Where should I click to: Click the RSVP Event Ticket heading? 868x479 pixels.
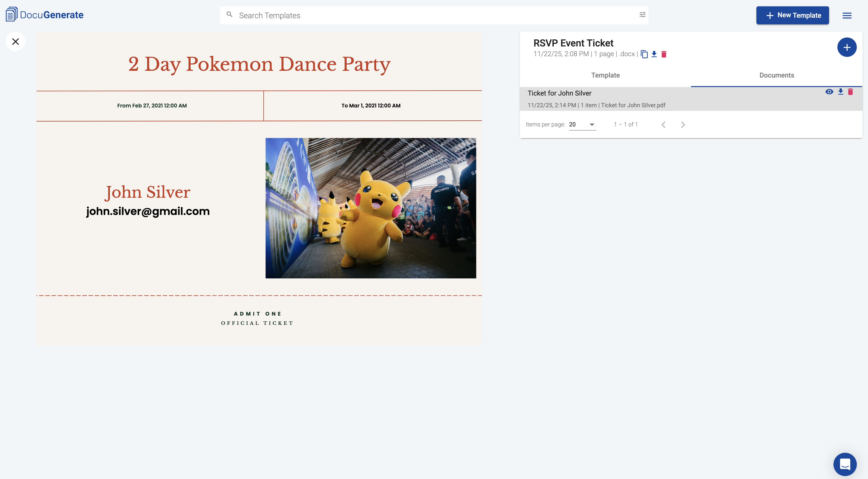pos(573,43)
